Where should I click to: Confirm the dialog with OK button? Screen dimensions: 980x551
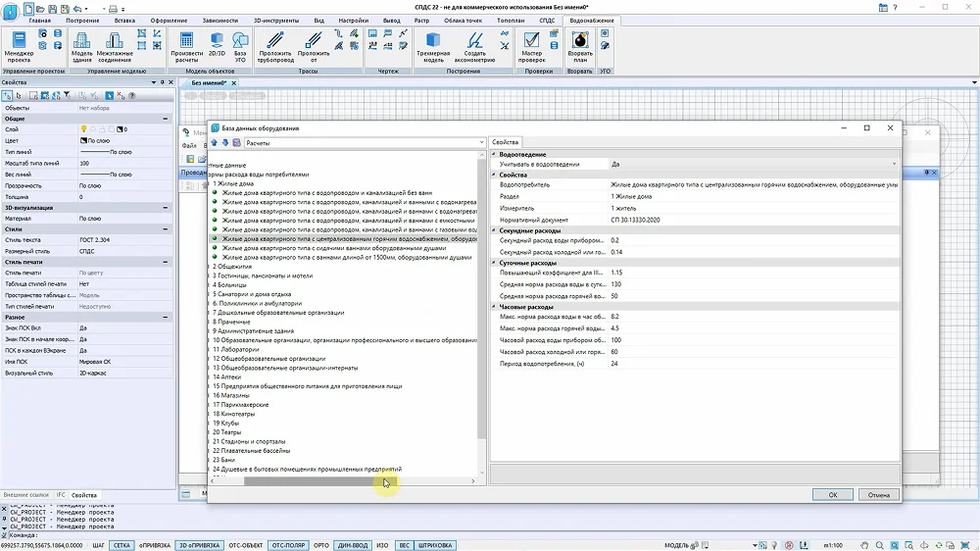pos(832,495)
